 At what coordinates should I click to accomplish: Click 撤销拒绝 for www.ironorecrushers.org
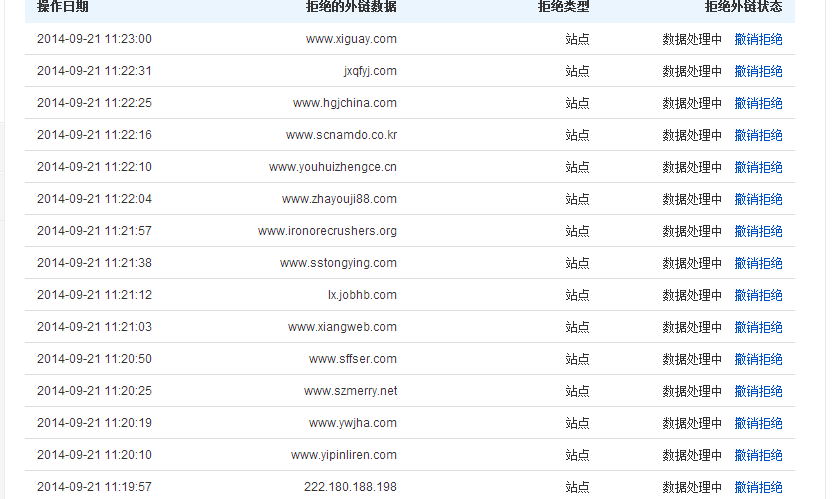click(x=758, y=231)
